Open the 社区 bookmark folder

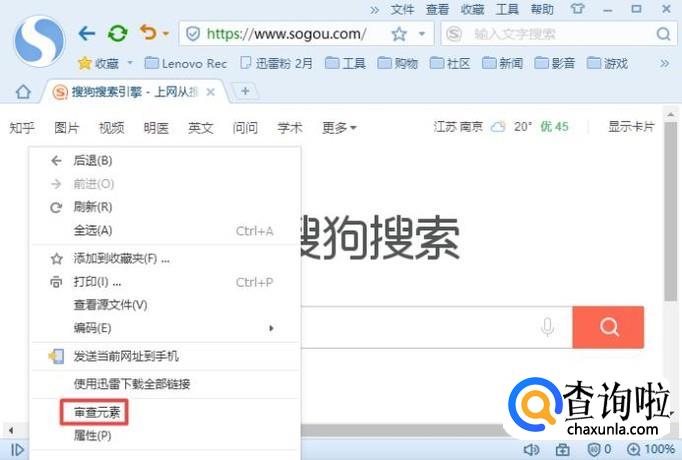450,63
